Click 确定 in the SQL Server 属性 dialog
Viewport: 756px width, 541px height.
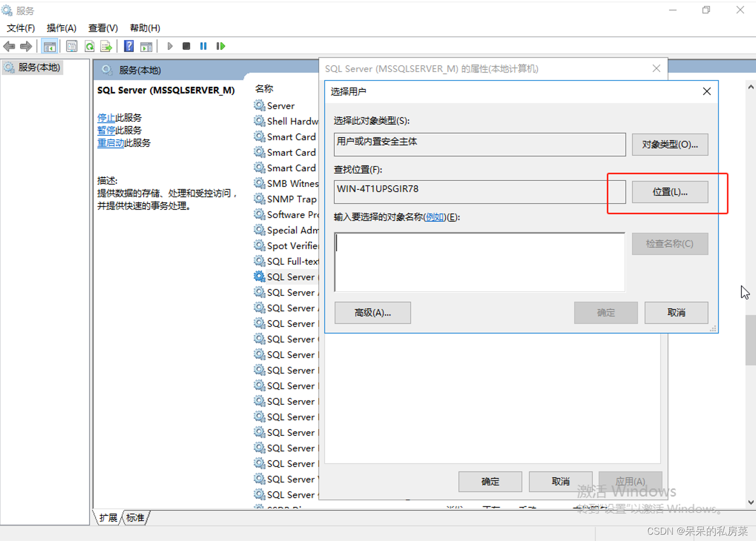pos(490,482)
